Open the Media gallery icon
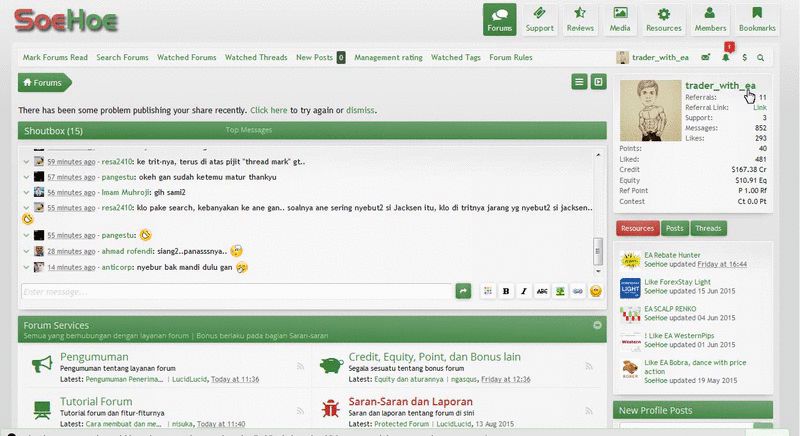Image resolution: width=800 pixels, height=436 pixels. (621, 19)
